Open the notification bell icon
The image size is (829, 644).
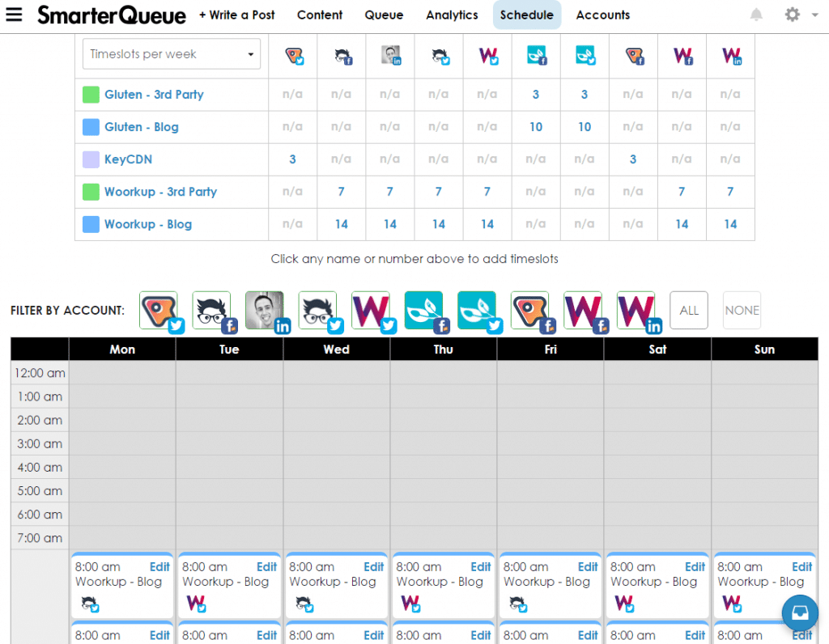click(x=756, y=14)
